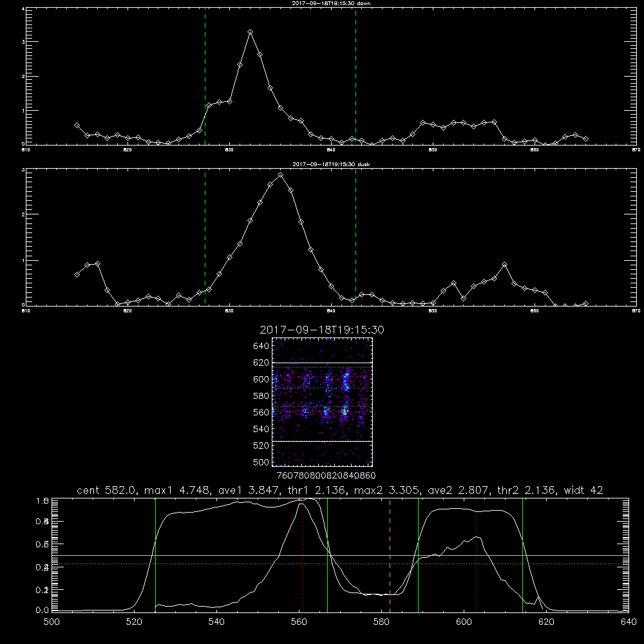Click the green vertical line near 614
The height and width of the screenshot is (644, 644).
(522, 555)
